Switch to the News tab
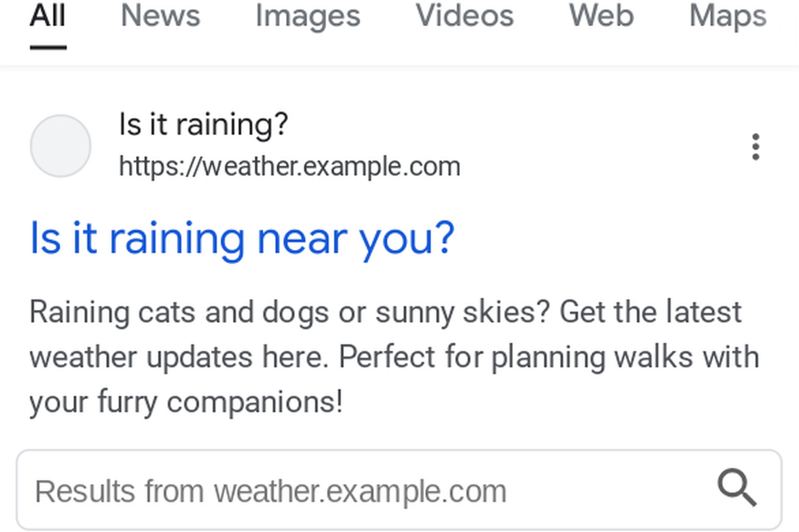The width and height of the screenshot is (799, 532). click(x=160, y=16)
